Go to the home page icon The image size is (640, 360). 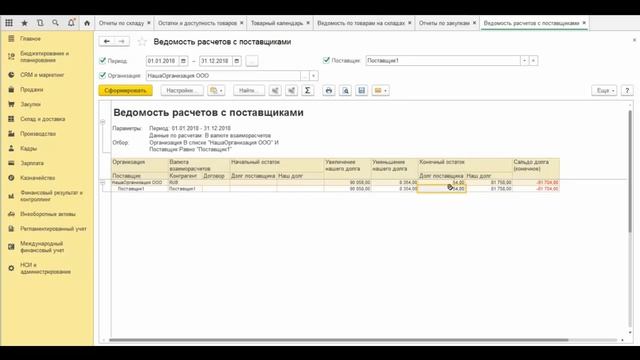[87, 23]
